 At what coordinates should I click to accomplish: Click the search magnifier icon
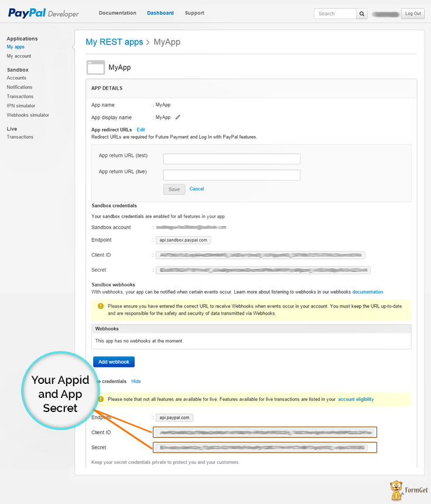click(362, 14)
